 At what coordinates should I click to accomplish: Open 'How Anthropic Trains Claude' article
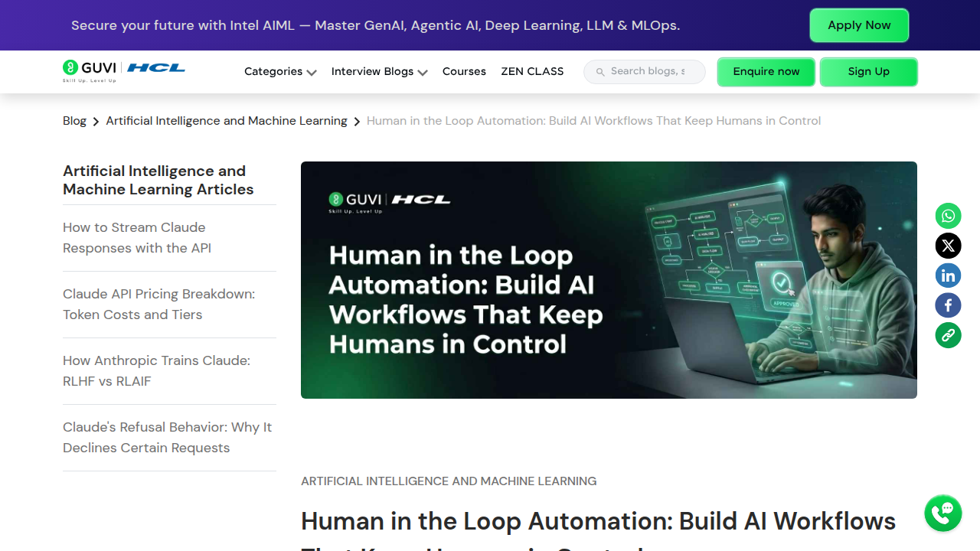point(156,371)
